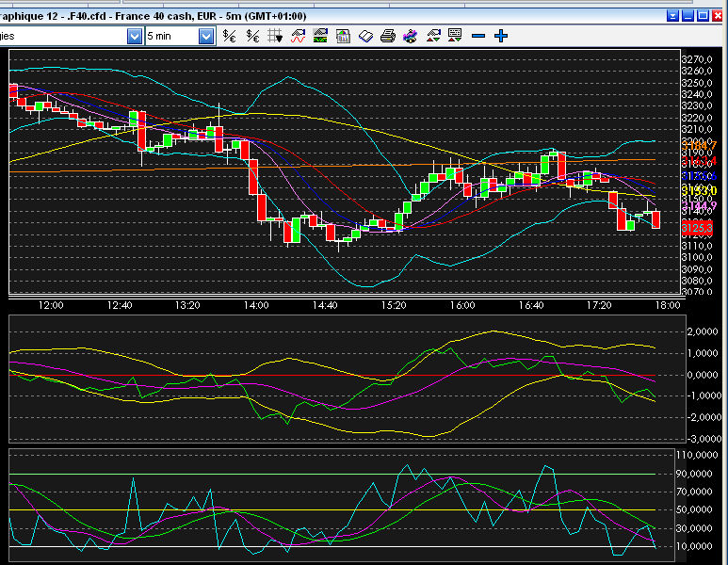Image resolution: width=728 pixels, height=565 pixels.
Task: Click the 12:00 time axis label
Action: tap(51, 305)
